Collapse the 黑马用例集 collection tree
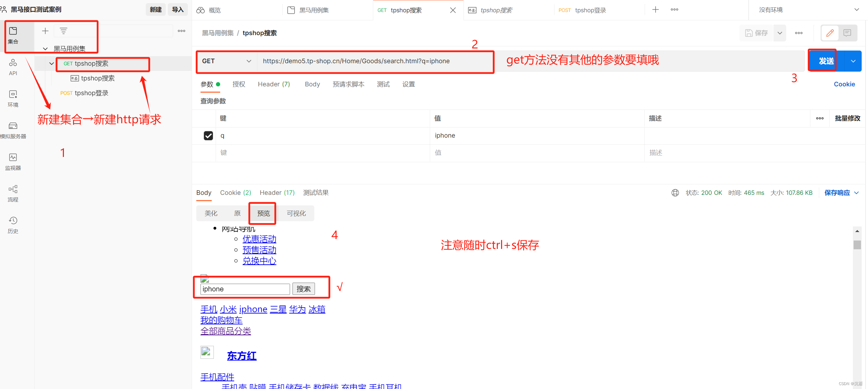 click(x=45, y=48)
